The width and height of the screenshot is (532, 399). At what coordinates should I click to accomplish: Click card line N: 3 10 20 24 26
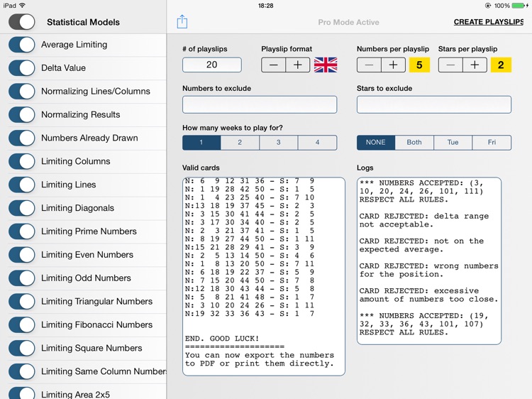tap(250, 305)
